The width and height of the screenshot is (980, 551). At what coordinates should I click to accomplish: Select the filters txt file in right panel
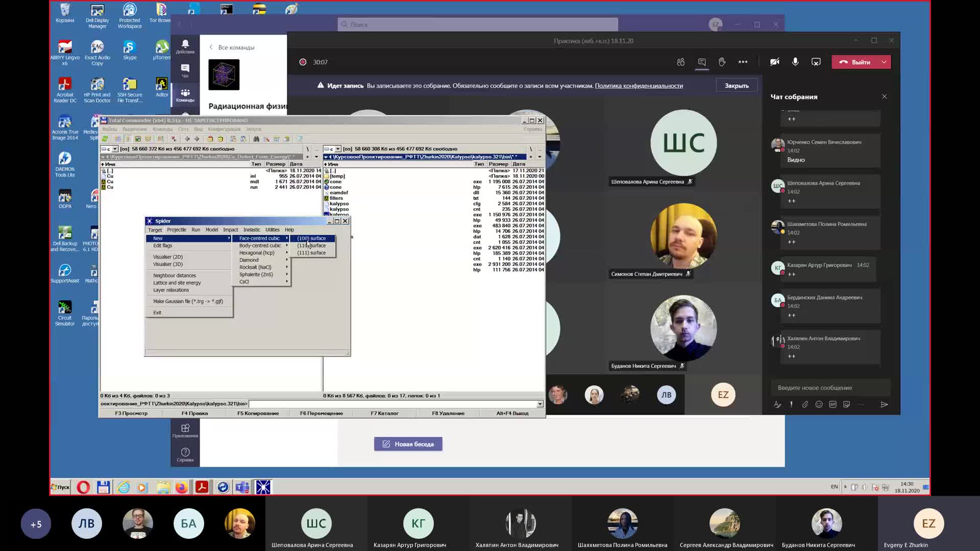click(434, 198)
